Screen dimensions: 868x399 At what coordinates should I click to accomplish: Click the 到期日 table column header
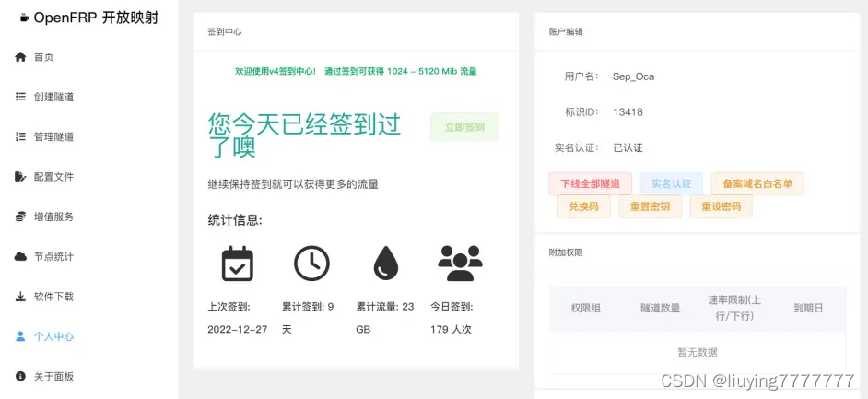(808, 309)
